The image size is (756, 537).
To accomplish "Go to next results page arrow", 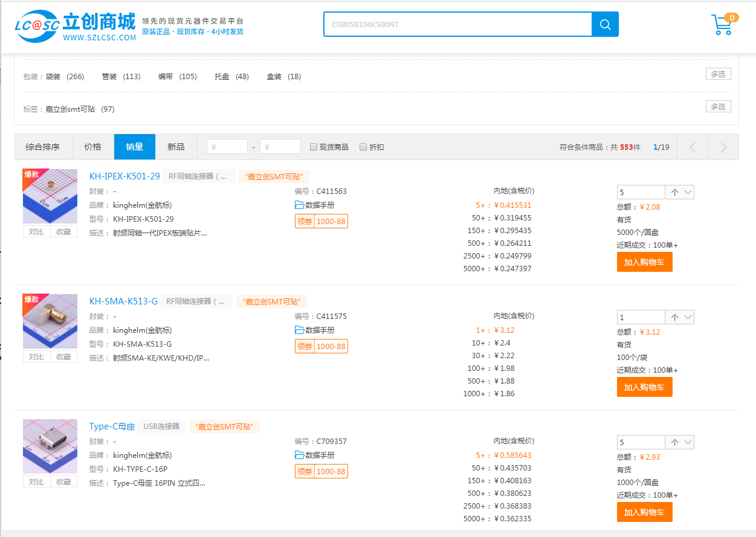I will pyautogui.click(x=723, y=147).
